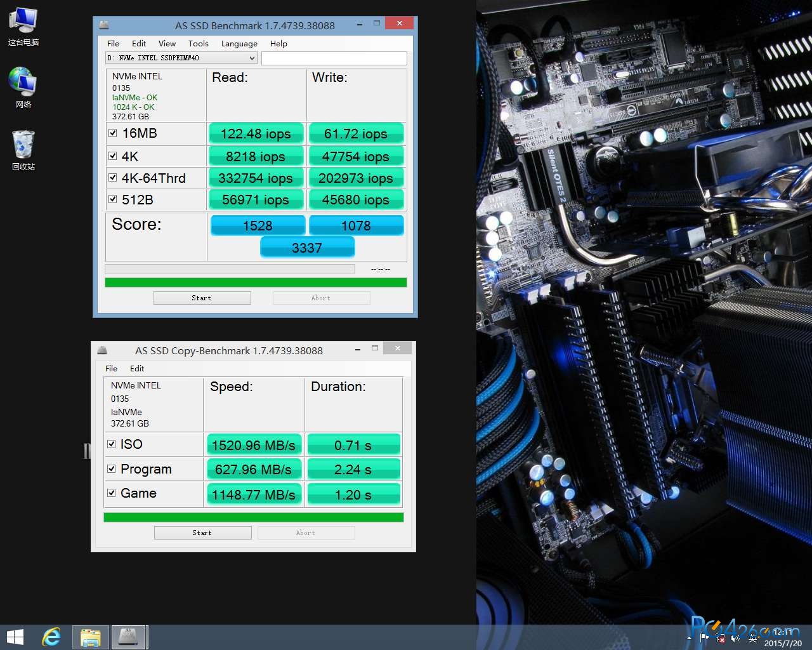Open the Network desktop icon
Image resolution: width=812 pixels, height=650 pixels.
23,88
